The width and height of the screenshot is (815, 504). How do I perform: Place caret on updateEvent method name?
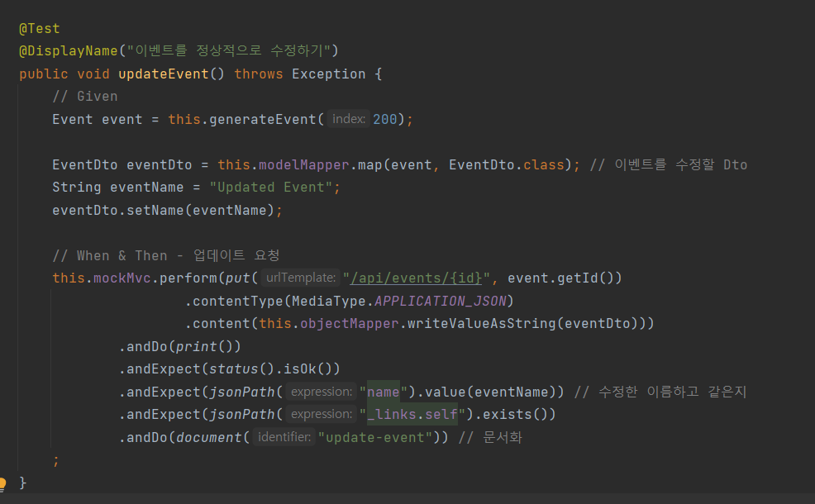157,73
